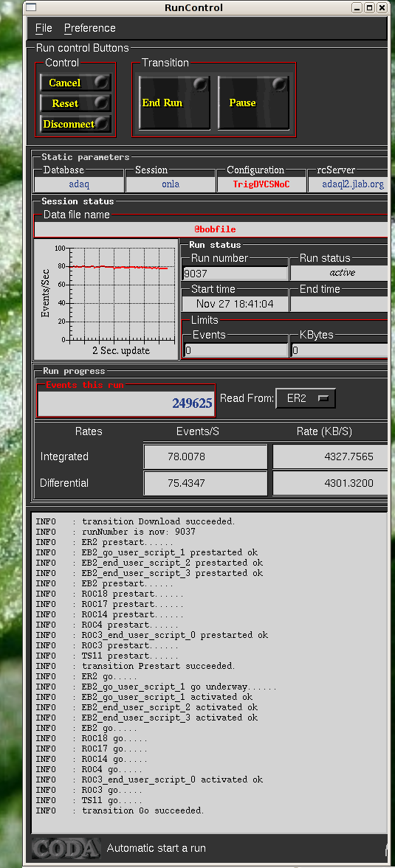Click the @bobfile data file name field
This screenshot has height=868, width=395.
(211, 229)
